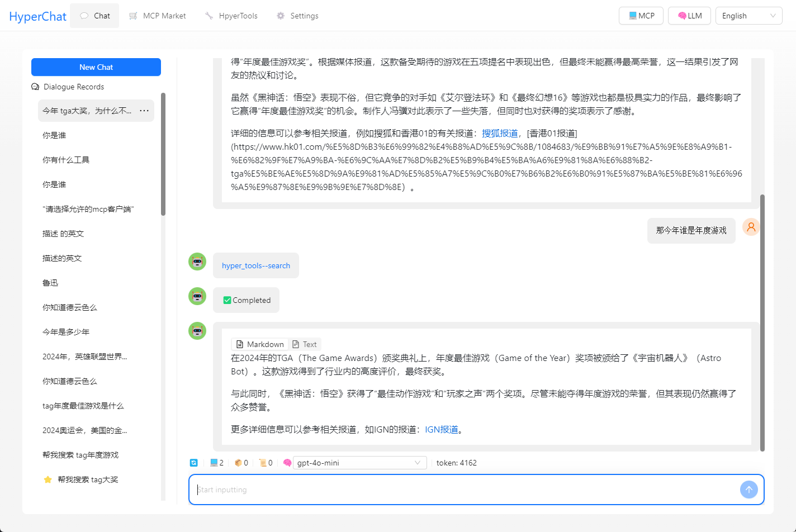Open the gpt-4o-mini model dropdown

tap(360, 463)
